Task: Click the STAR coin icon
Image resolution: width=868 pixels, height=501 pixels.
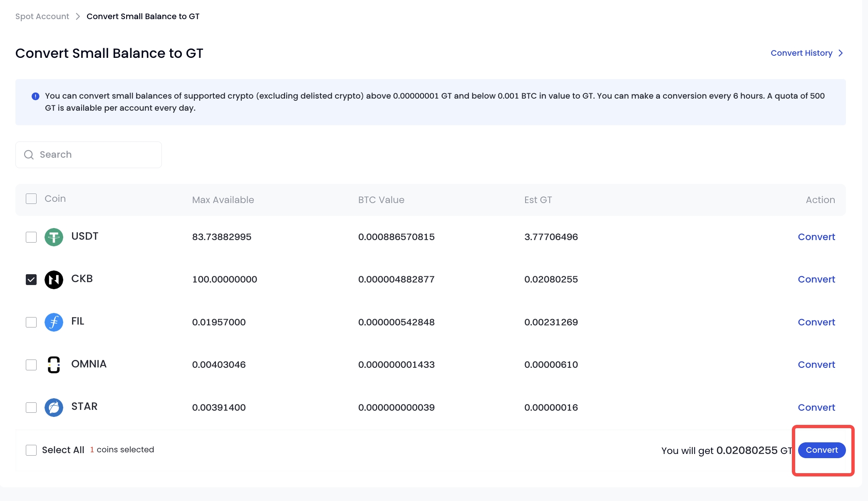Action: point(54,407)
